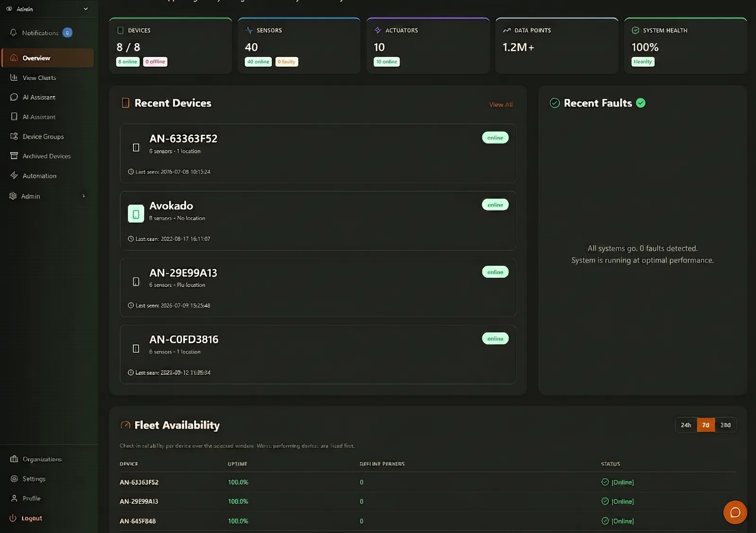Open the AN-29E99A13 device card title
756x533 pixels.
[x=183, y=273]
